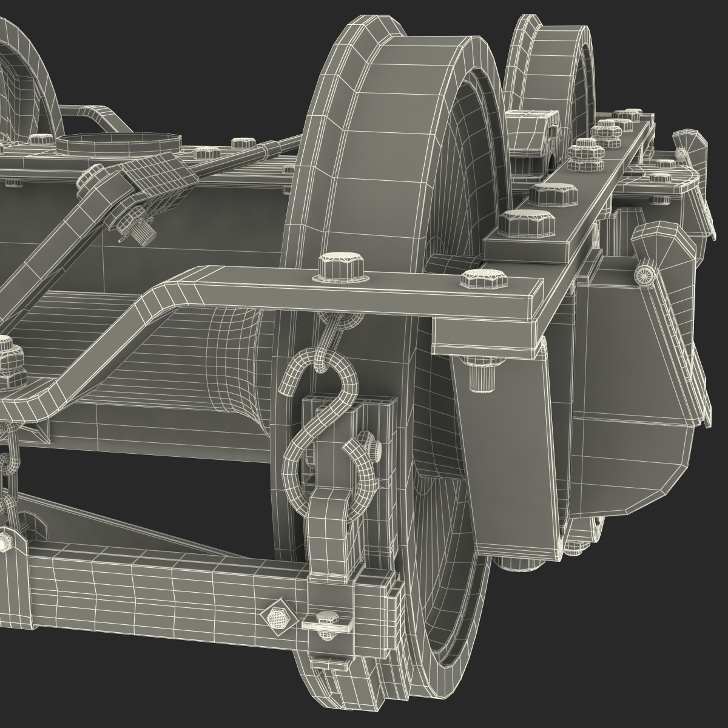Select the spring shackle link on far left
This screenshot has height=728, width=728.
(x=12, y=479)
